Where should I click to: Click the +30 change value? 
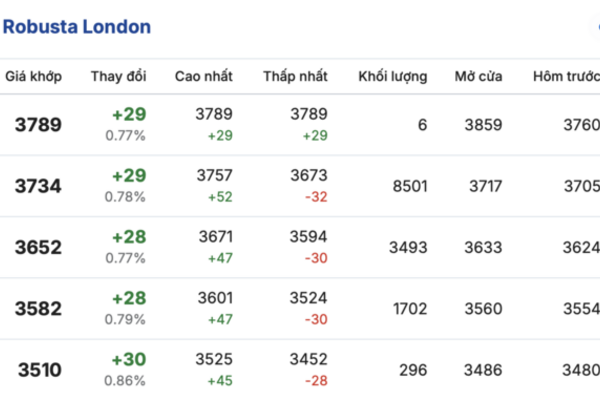128,360
